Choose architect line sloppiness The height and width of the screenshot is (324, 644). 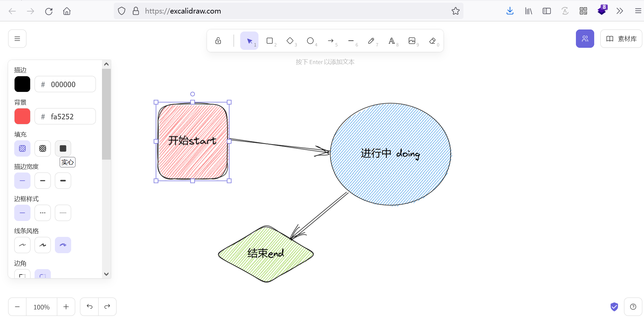[x=22, y=245]
